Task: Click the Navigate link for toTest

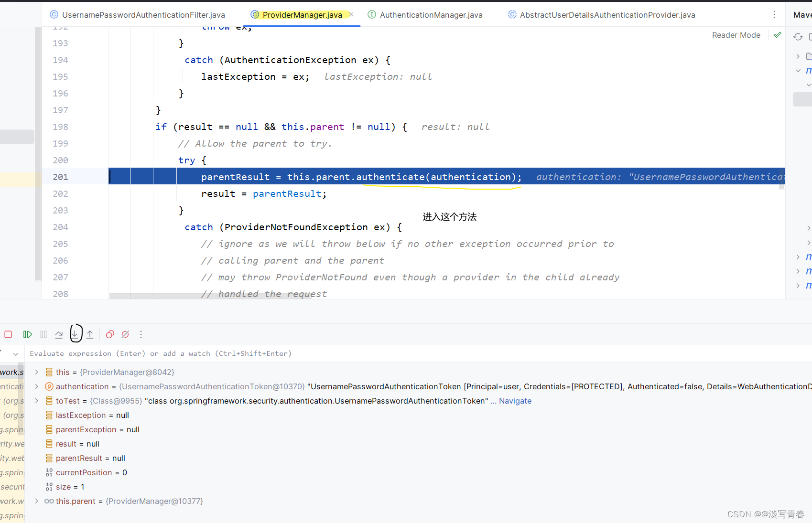Action: (515, 401)
